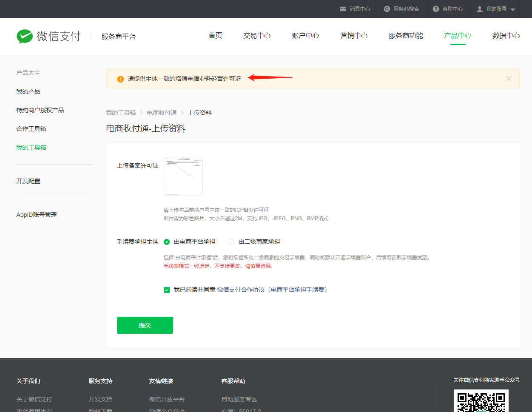Open the 产品中心 tab
532x412 pixels.
pyautogui.click(x=458, y=36)
